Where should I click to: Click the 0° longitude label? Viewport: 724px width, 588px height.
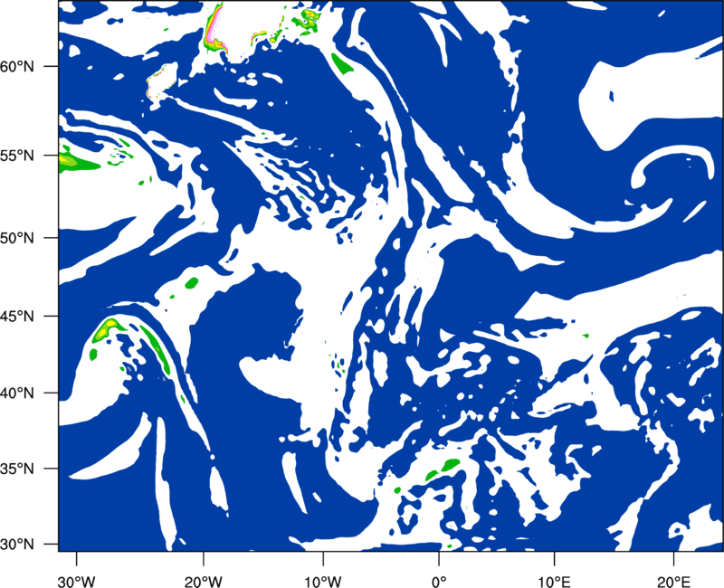pos(439,582)
